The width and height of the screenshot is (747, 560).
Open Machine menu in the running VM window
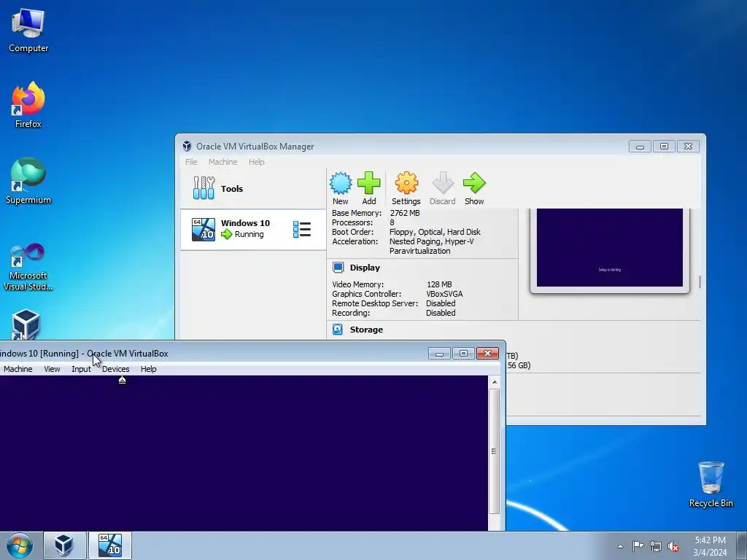18,369
